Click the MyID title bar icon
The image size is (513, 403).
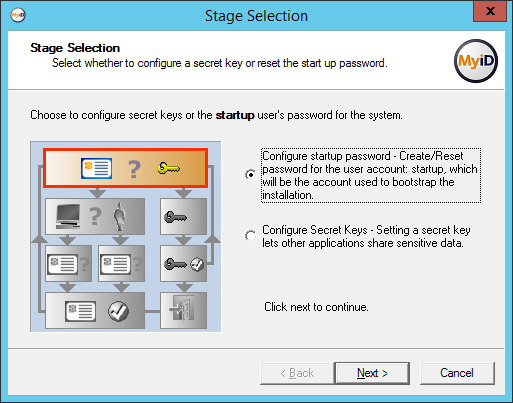click(18, 15)
